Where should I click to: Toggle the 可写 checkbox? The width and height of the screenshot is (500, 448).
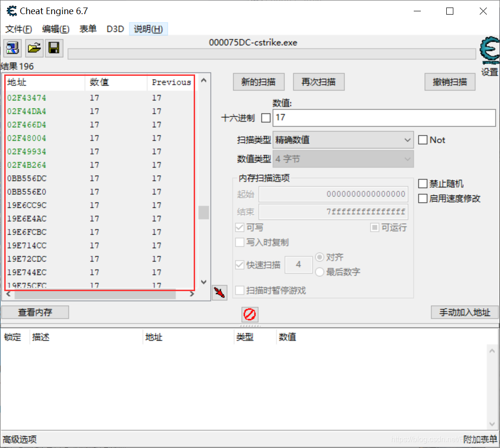[240, 228]
